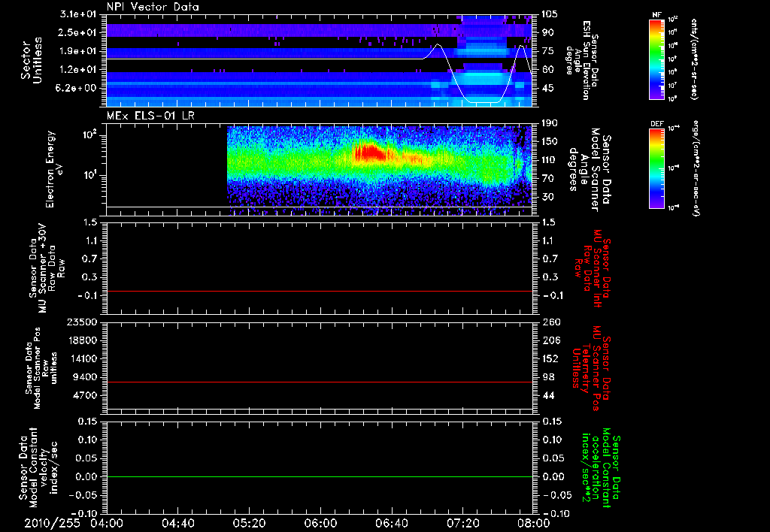
Task: Click the 'Electron Energy eV' axis title
Action: click(x=55, y=169)
